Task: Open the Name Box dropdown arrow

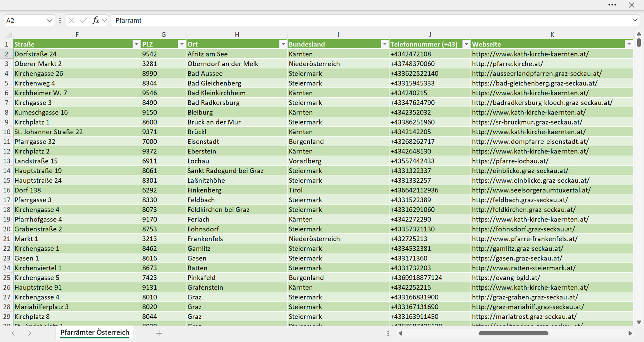Action: [49, 21]
